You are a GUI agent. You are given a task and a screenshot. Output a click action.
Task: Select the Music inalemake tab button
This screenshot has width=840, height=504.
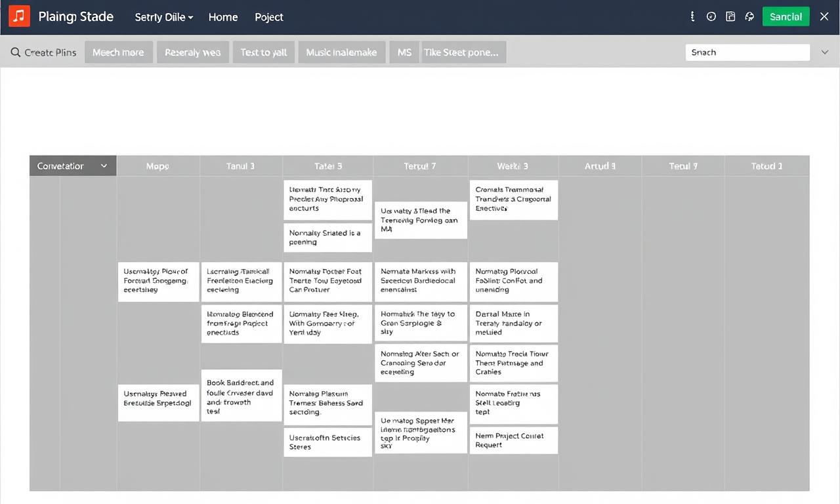point(341,52)
